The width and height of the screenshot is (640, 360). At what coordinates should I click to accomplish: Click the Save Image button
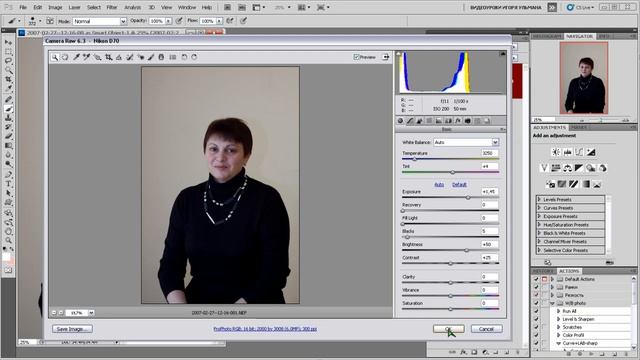click(72, 329)
